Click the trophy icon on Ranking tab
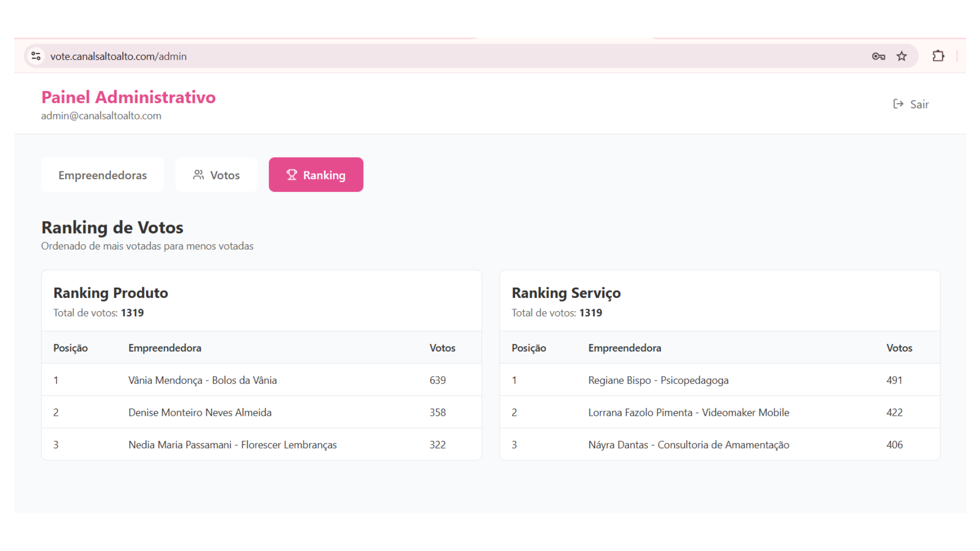Screen dimensions: 980x551 (291, 175)
